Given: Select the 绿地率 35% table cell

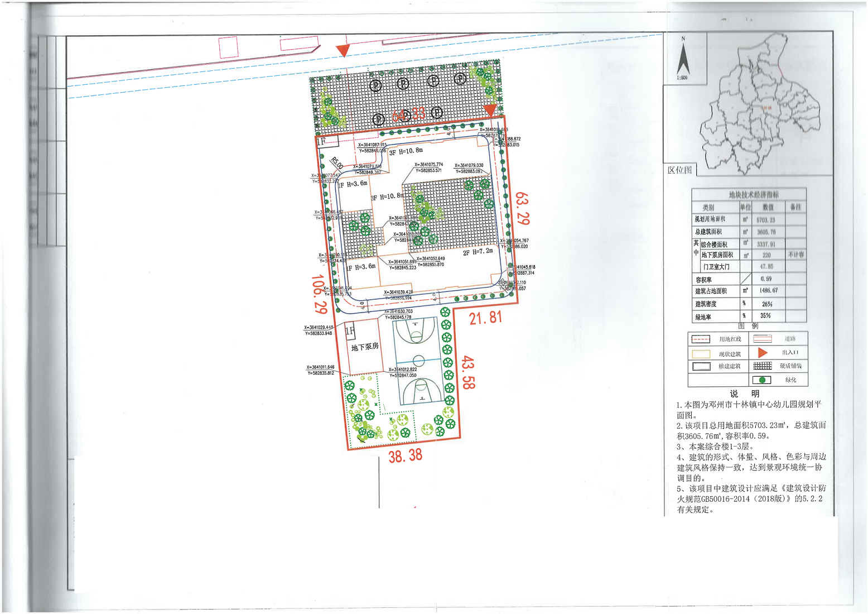Looking at the screenshot, I should coord(765,316).
